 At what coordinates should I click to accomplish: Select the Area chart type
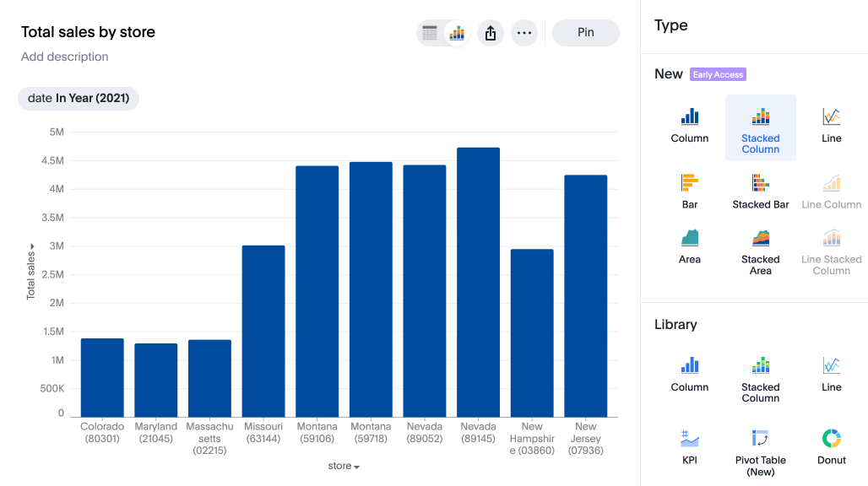click(x=689, y=245)
